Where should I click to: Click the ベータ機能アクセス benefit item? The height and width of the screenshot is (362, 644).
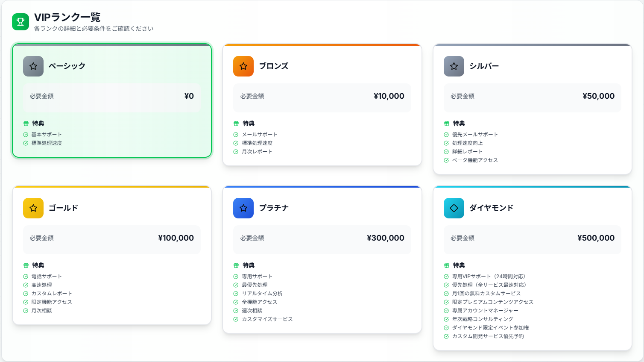[x=474, y=160]
